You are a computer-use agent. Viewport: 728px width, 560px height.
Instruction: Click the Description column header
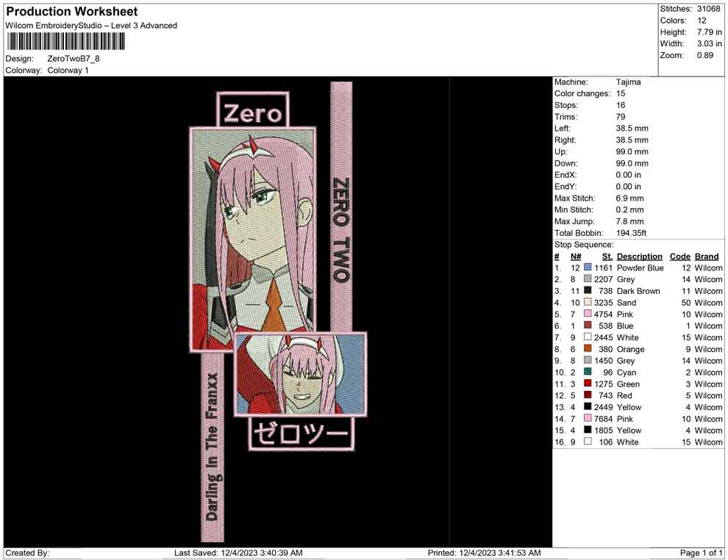tap(639, 256)
